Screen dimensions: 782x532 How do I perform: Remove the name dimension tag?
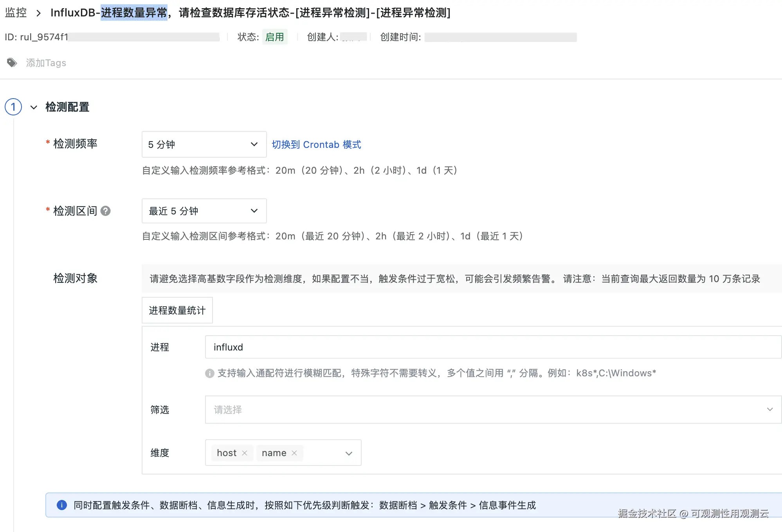[294, 453]
